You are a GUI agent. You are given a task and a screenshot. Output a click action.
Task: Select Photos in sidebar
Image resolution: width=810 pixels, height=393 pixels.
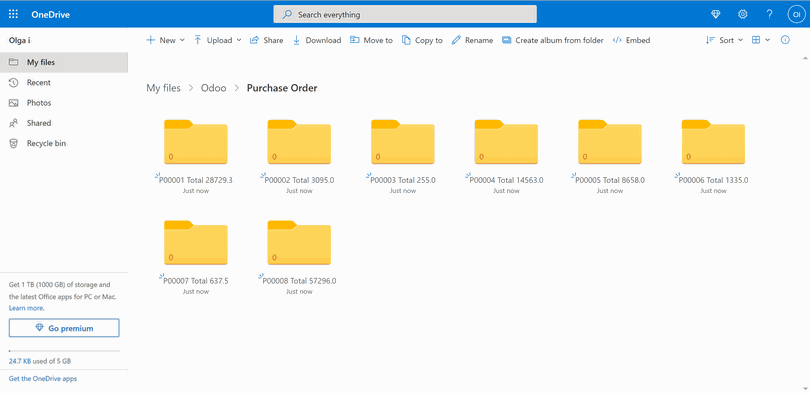(x=64, y=103)
